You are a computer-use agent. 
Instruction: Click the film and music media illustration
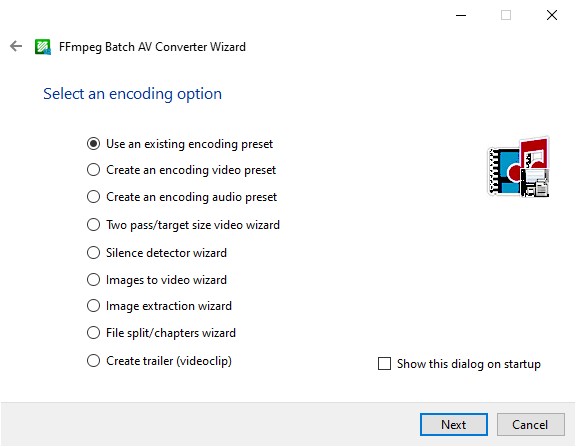pyautogui.click(x=518, y=167)
